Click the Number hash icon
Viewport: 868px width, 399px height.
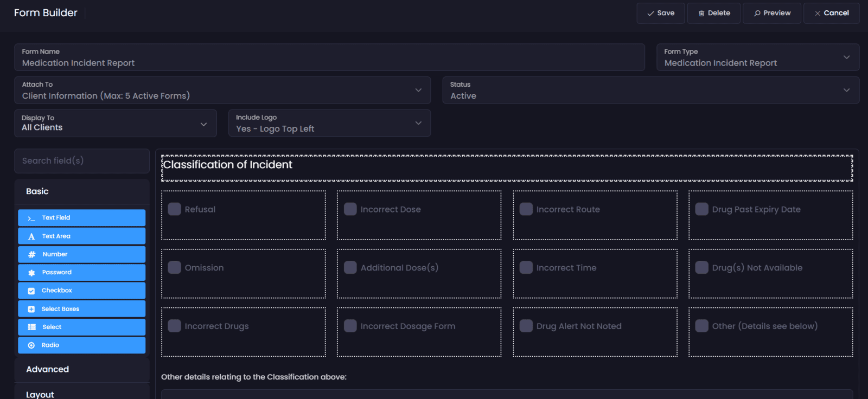(31, 254)
